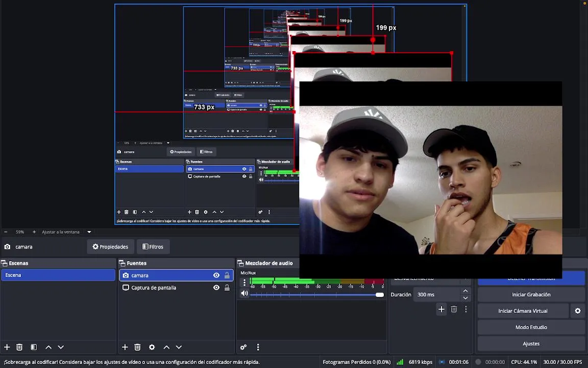Click the 6819 kbps bitrate text
The width and height of the screenshot is (588, 368).
point(421,362)
